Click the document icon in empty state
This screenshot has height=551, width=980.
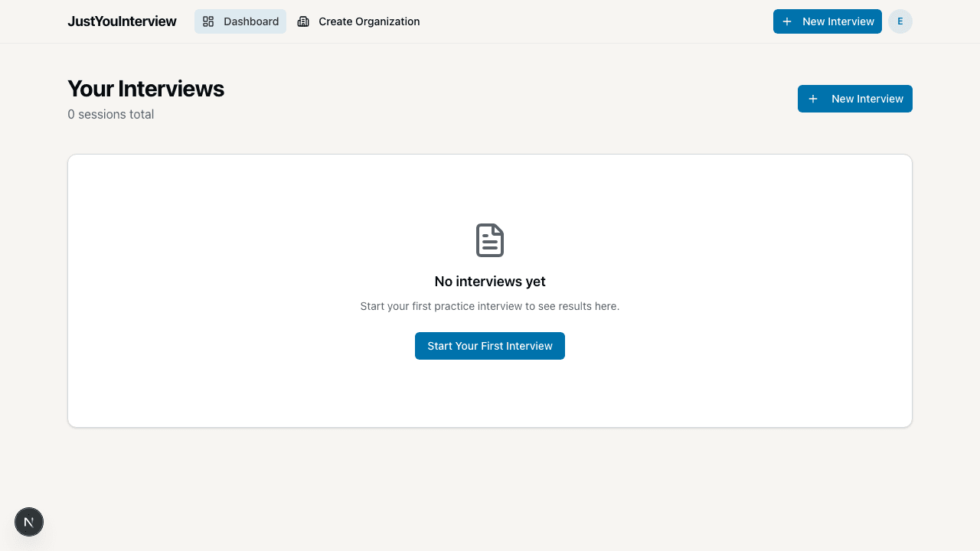(490, 240)
